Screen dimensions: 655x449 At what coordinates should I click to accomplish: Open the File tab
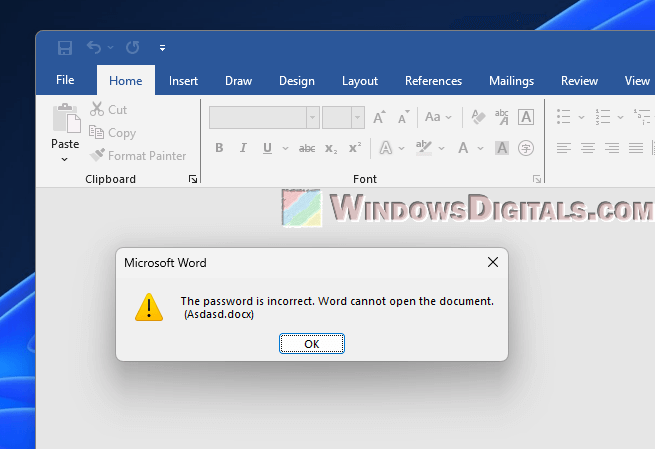click(x=65, y=80)
